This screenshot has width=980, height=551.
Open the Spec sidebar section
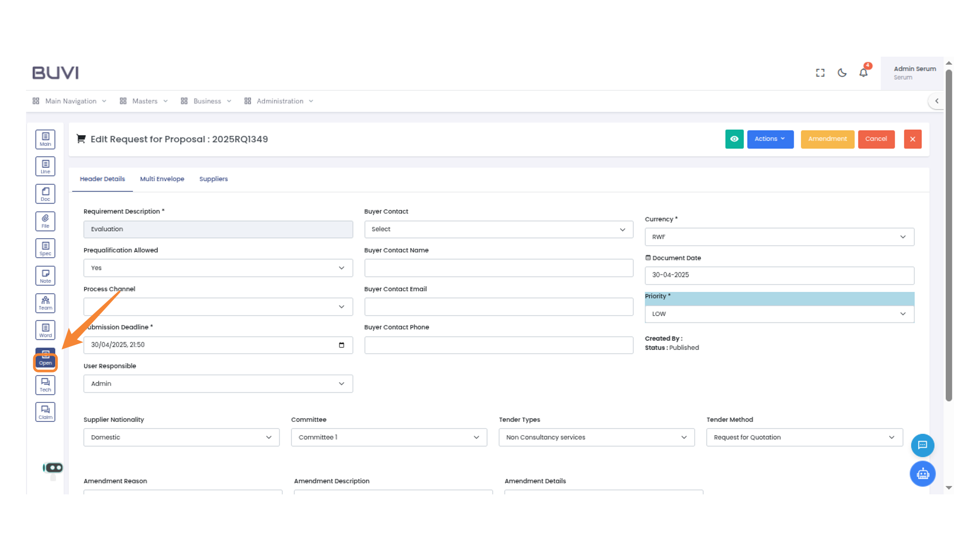[45, 248]
